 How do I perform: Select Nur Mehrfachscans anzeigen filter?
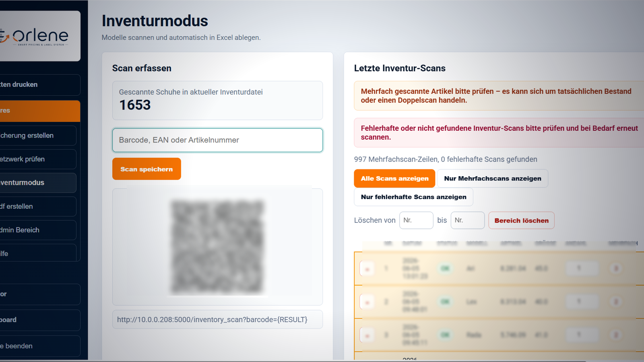(x=493, y=178)
